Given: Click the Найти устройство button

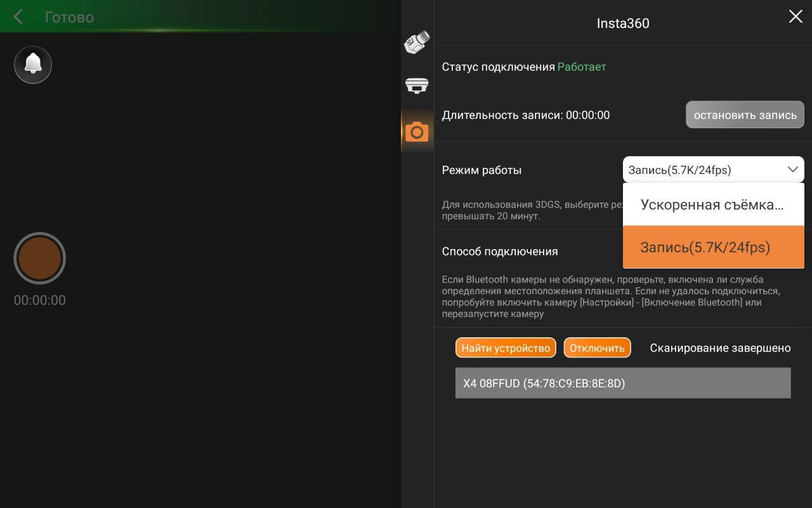Looking at the screenshot, I should pyautogui.click(x=506, y=348).
